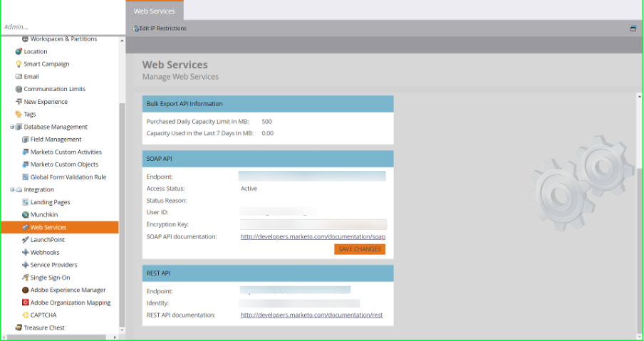644x341 pixels.
Task: Click the REST API section header
Action: 268,273
